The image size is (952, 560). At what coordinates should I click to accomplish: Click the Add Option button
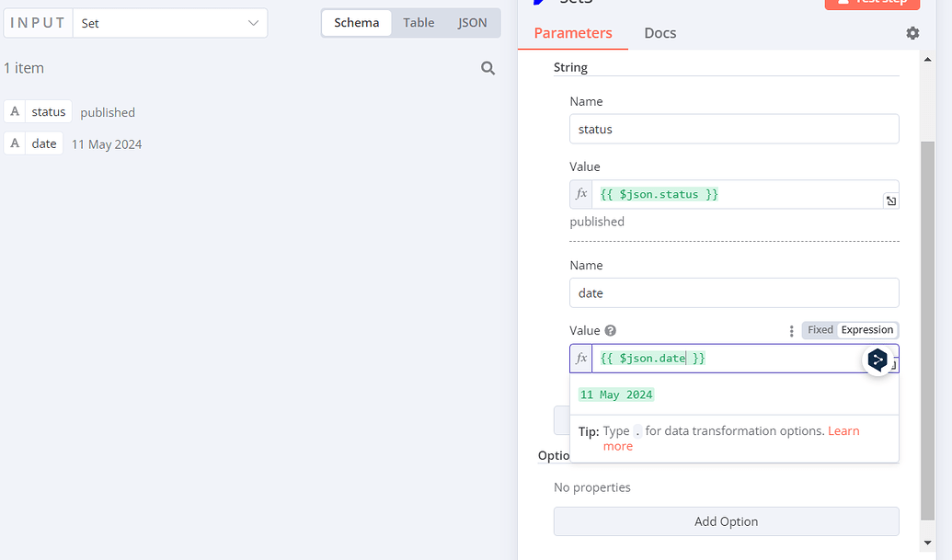pyautogui.click(x=726, y=521)
